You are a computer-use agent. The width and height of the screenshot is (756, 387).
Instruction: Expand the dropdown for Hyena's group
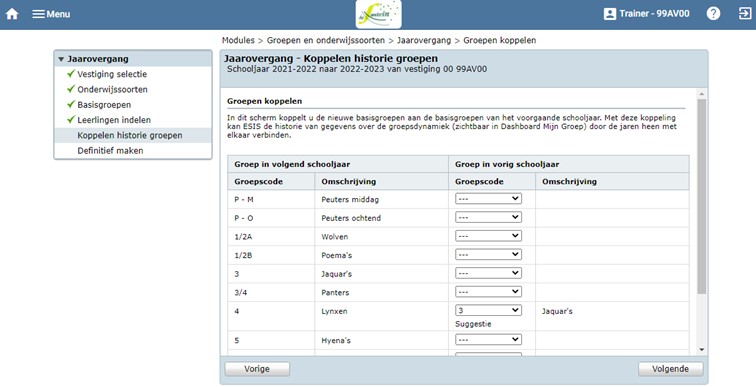(488, 340)
